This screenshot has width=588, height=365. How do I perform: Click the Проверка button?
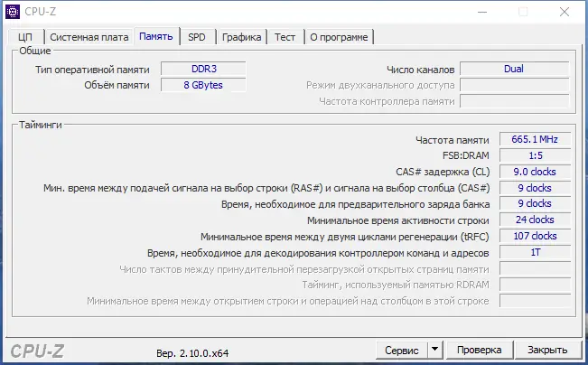point(480,350)
